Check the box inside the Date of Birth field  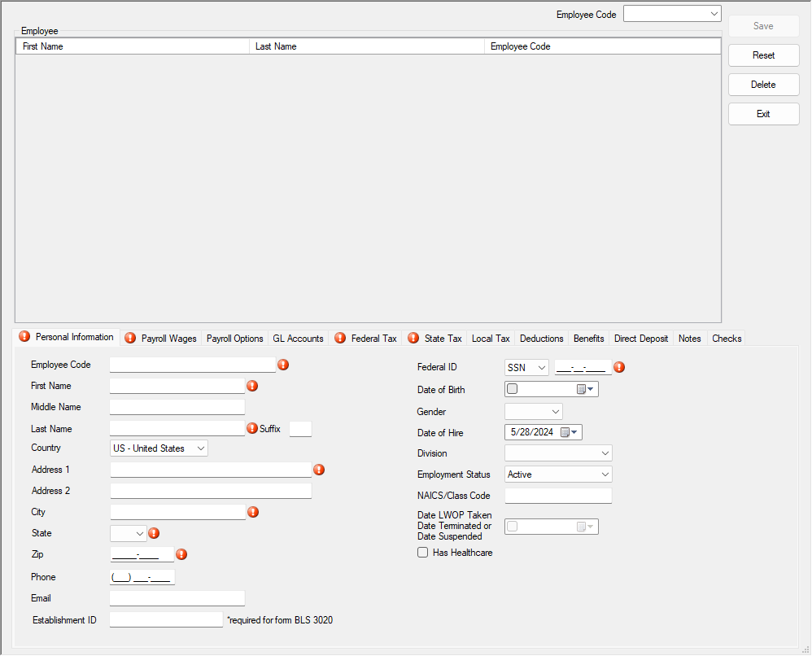(512, 389)
